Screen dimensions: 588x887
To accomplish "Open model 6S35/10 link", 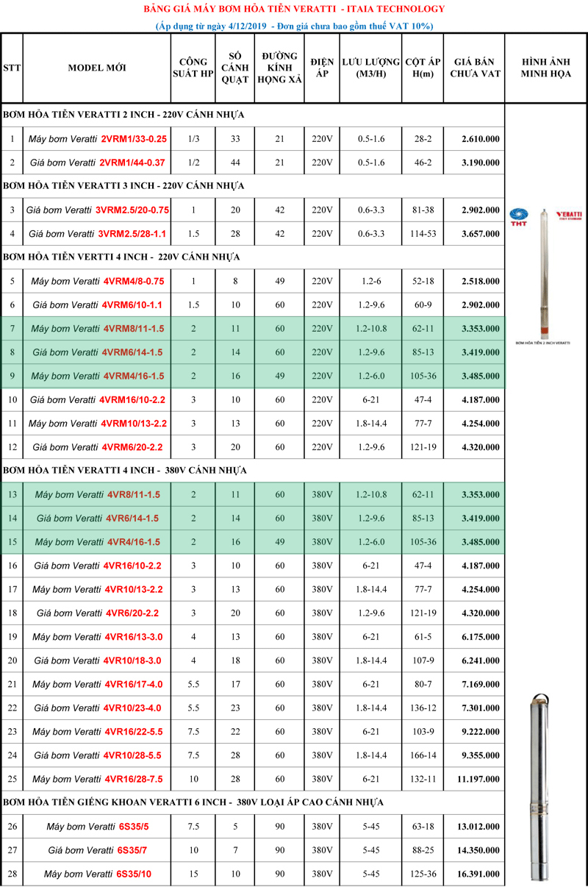I will click(x=134, y=874).
